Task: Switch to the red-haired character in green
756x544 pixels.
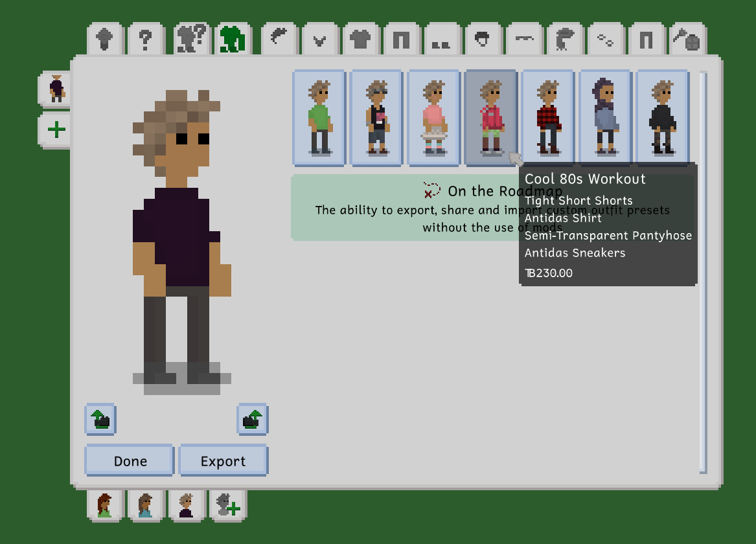Action: 104,505
